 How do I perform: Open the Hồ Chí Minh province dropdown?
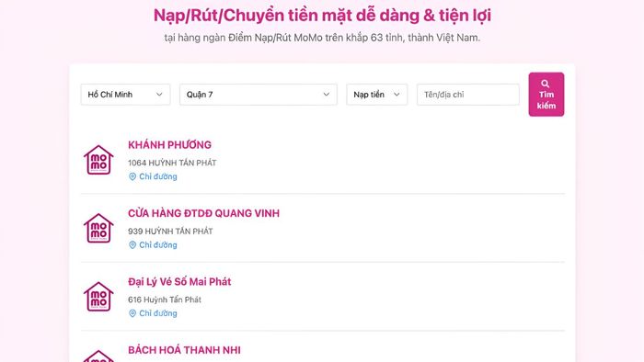(x=125, y=95)
